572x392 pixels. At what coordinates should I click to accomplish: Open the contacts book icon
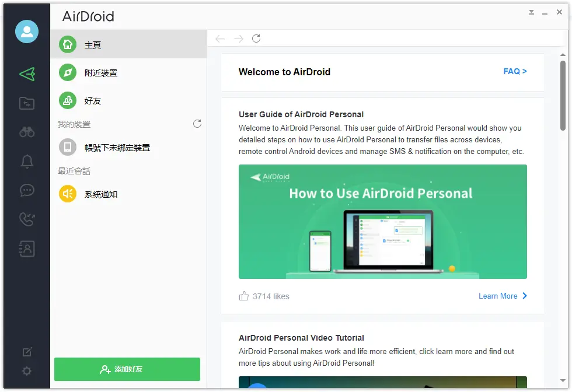pyautogui.click(x=27, y=249)
